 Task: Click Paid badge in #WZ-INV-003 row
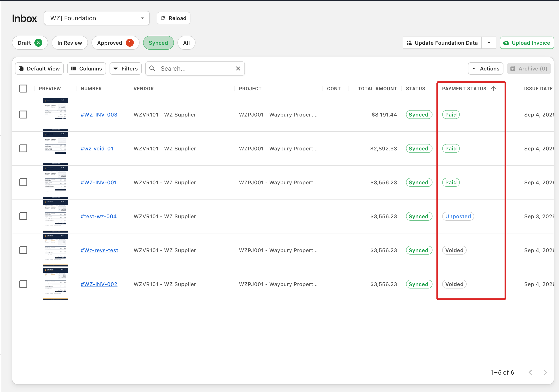point(451,115)
